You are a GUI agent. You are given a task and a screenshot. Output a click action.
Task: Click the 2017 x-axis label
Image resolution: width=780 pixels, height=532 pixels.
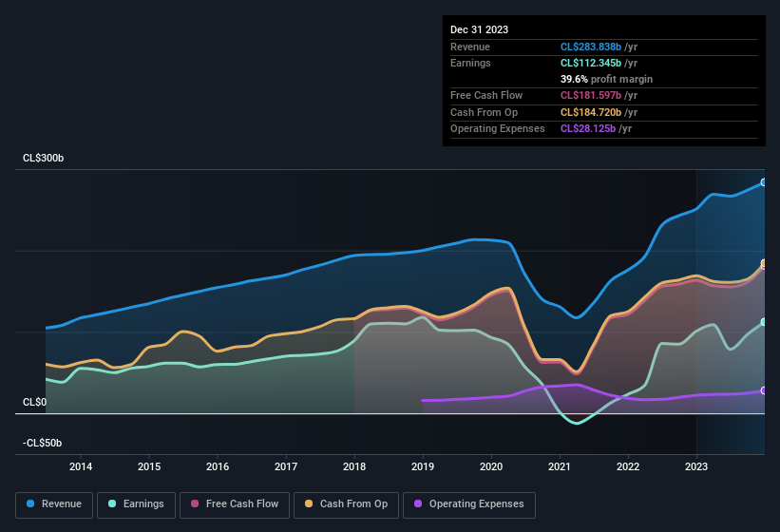pos(286,466)
